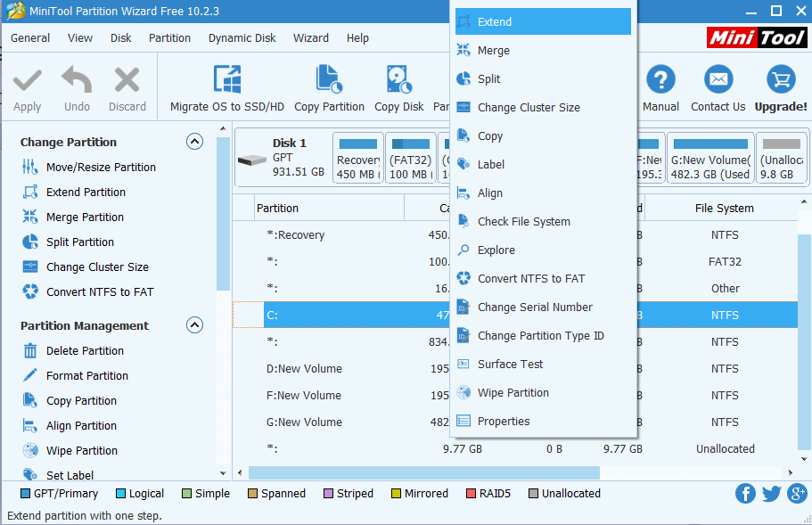This screenshot has height=525, width=812.
Task: Choose Surface Test from context menu
Action: click(513, 364)
